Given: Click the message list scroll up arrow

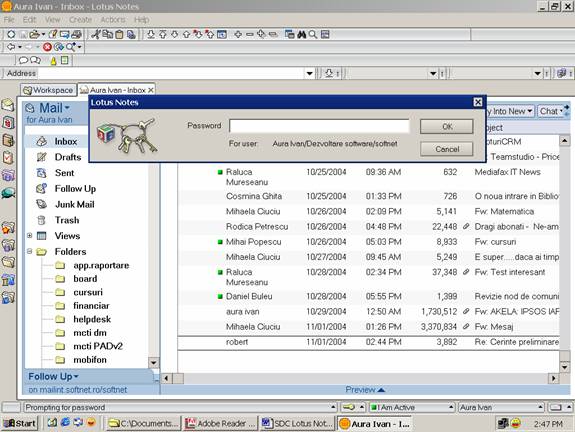Looking at the screenshot, I should pos(565,140).
